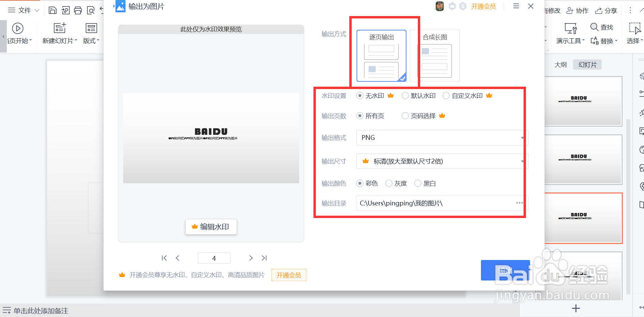Expand the File (文件) menu arrow
644x317 pixels.
click(37, 11)
